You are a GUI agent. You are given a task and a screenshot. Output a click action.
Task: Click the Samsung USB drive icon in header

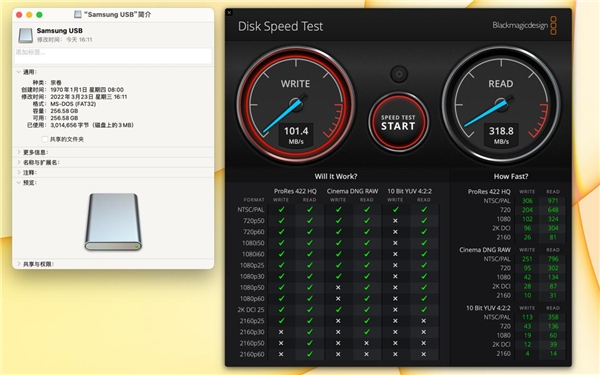point(26,35)
